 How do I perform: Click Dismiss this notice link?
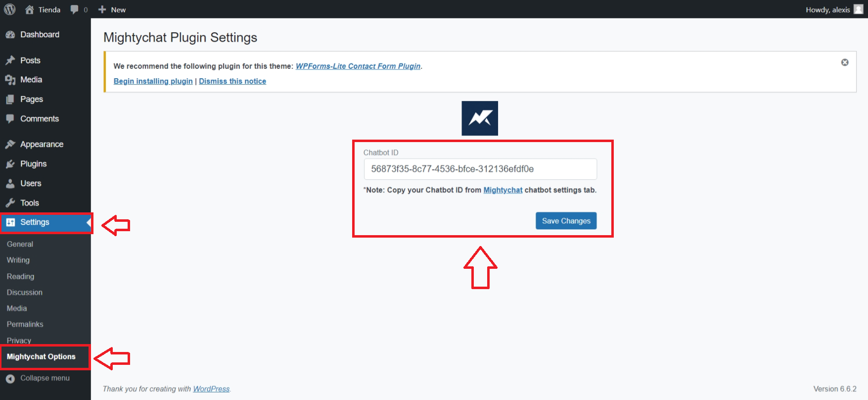coord(232,81)
